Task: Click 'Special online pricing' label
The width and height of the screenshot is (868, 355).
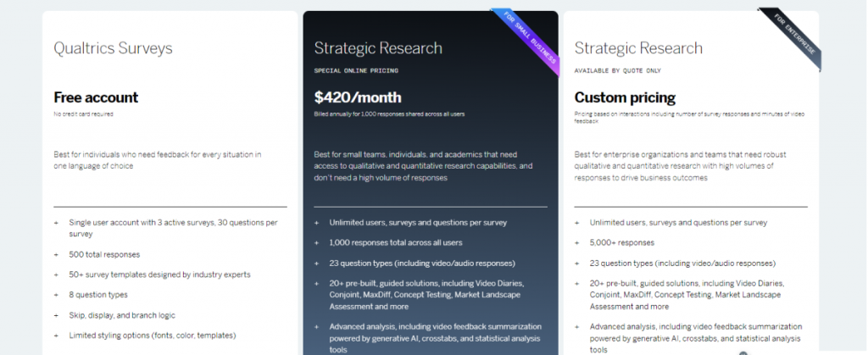Action: click(x=356, y=70)
